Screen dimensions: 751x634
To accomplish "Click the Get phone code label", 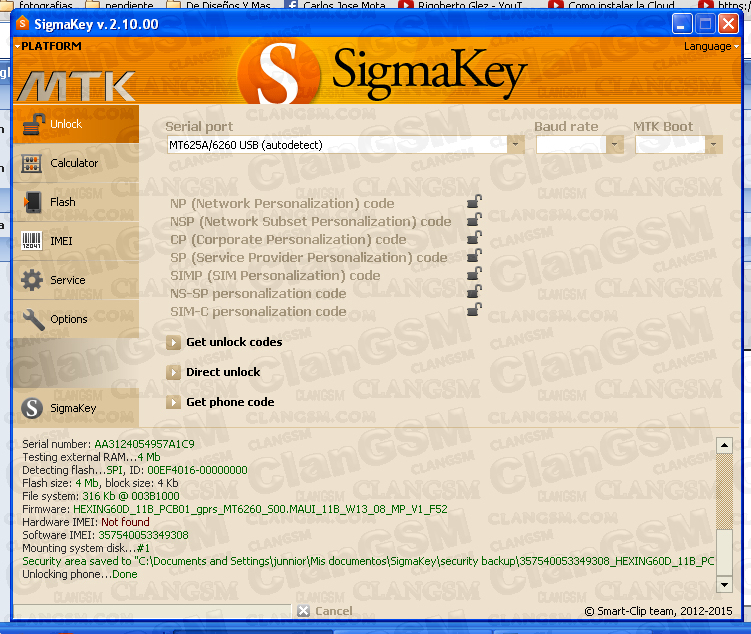I will point(230,402).
